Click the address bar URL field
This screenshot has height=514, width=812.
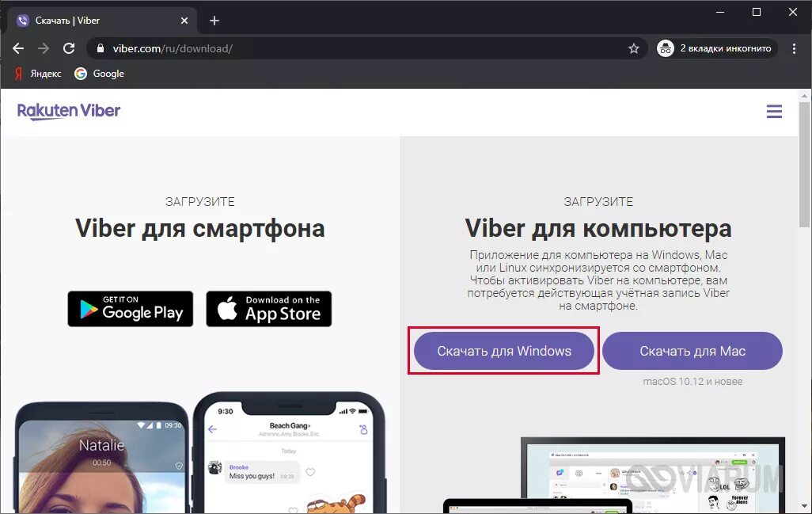[362, 48]
